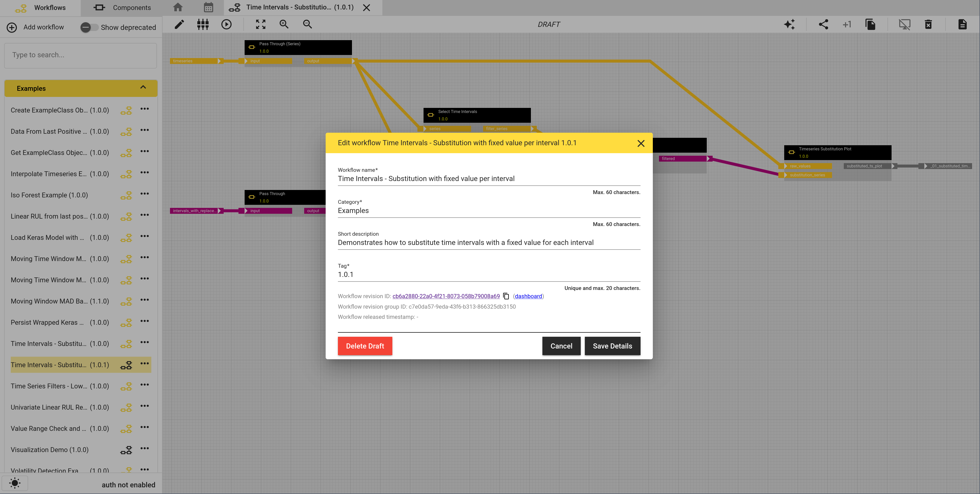The image size is (980, 494).
Task: Click the Save Details button
Action: [x=612, y=346]
